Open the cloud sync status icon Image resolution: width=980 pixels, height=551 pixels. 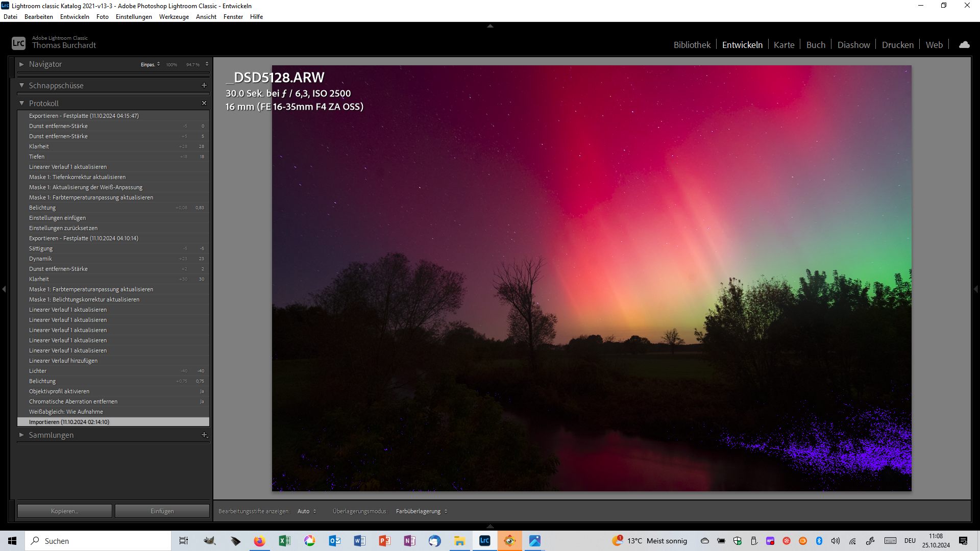964,45
